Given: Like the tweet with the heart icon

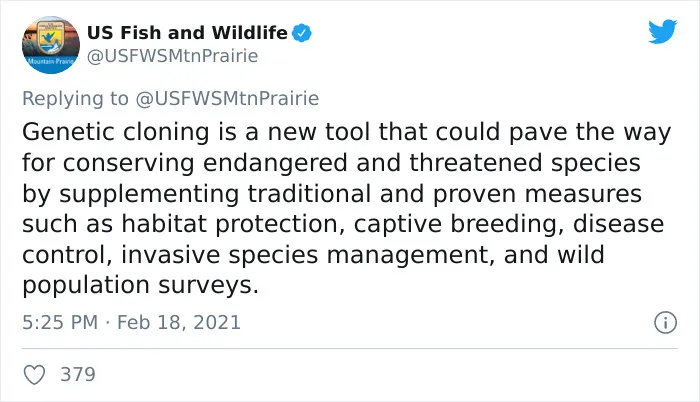Looking at the screenshot, I should [34, 374].
